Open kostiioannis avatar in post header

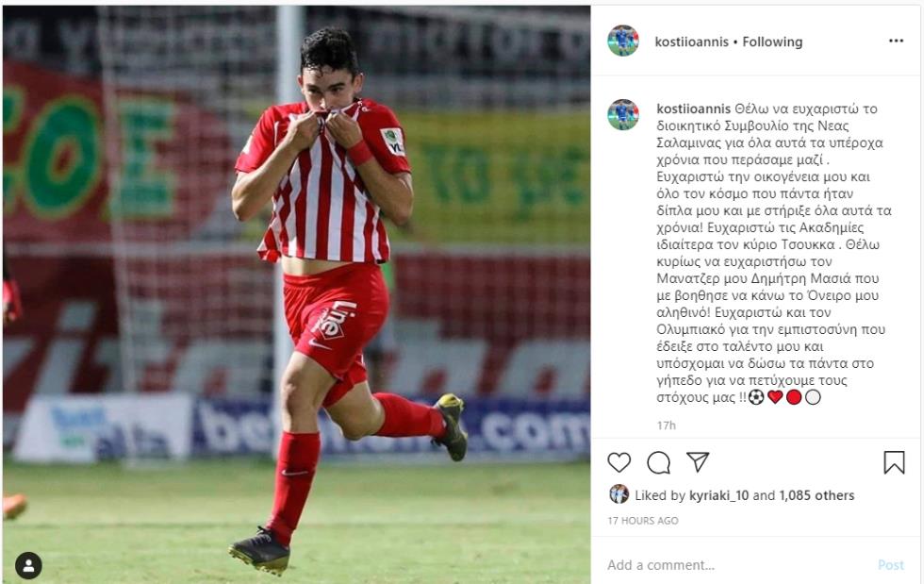(623, 41)
